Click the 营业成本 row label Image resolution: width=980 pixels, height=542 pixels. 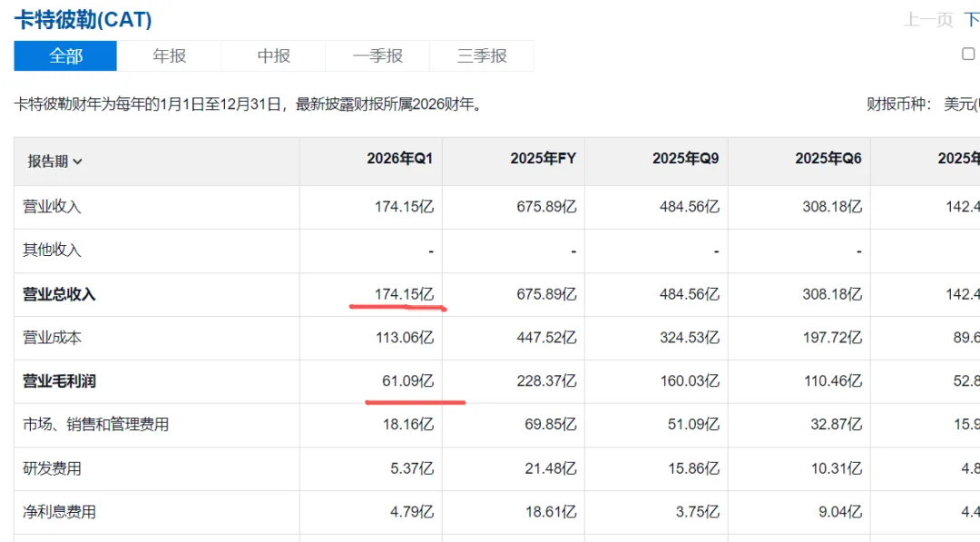pyautogui.click(x=52, y=338)
